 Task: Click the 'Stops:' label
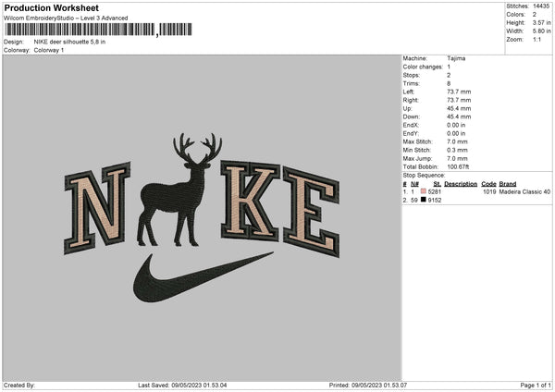(412, 75)
